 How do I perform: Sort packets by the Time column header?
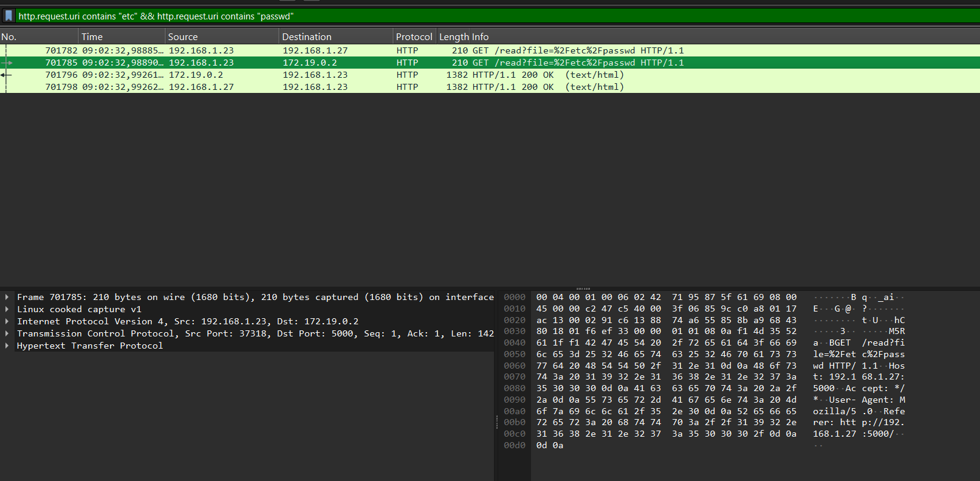tap(92, 37)
